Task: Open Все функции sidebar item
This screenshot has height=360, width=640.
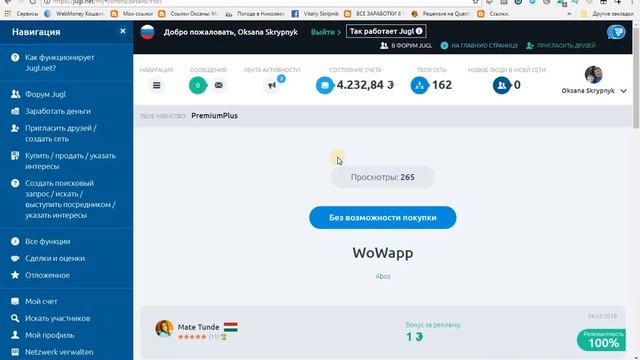Action: pyautogui.click(x=47, y=241)
